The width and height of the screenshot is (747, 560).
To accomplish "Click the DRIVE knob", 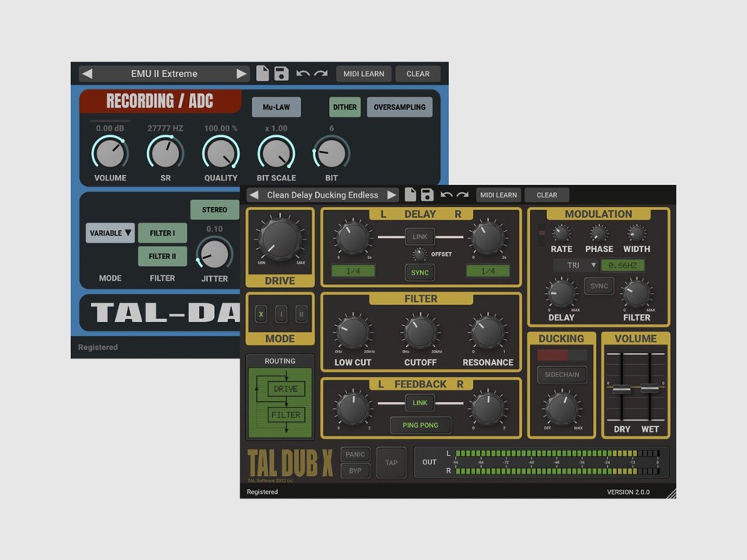I will 279,239.
